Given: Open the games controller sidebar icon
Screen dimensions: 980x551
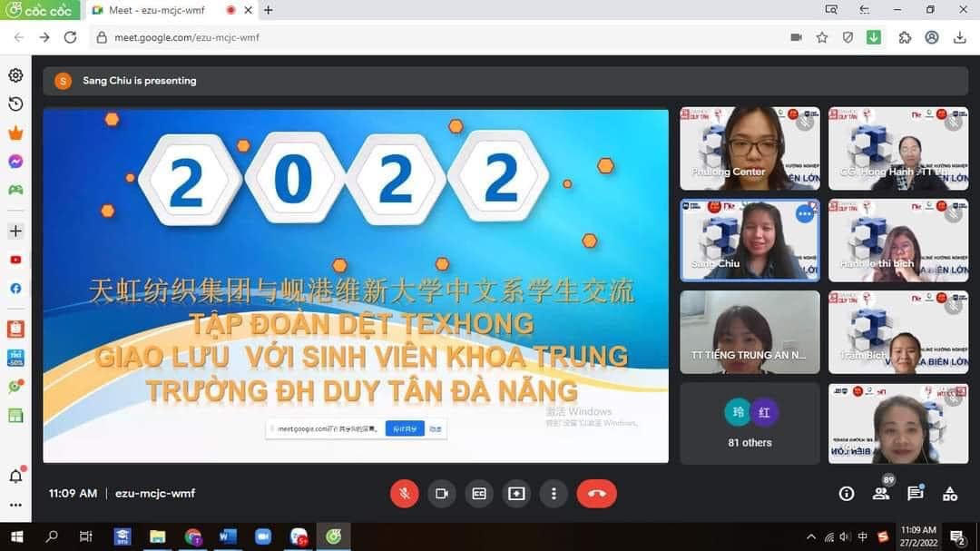Looking at the screenshot, I should tap(15, 190).
